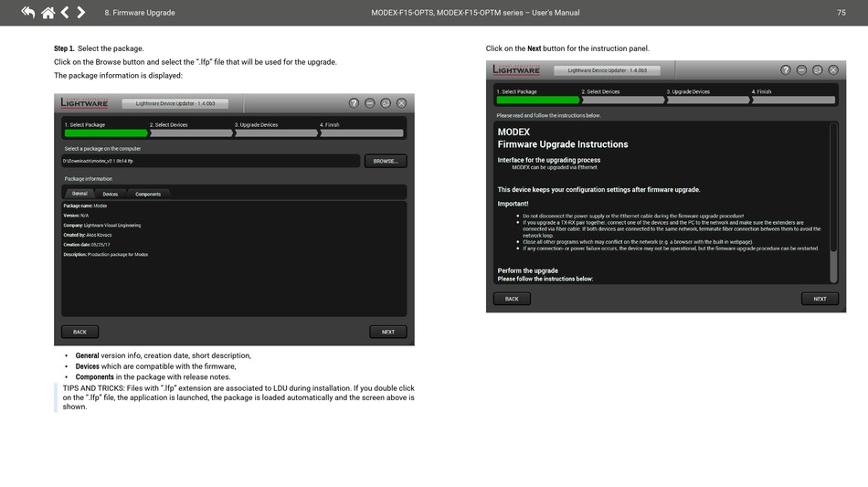Viewport: 868px width, 487px height.
Task: Click 'Package information' label
Action: pos(88,179)
